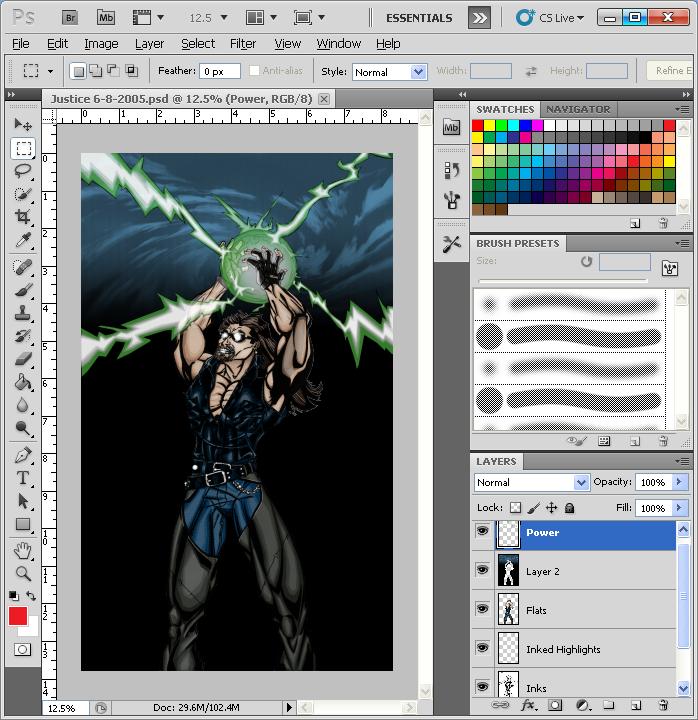Image resolution: width=698 pixels, height=720 pixels.
Task: Click the Essentials workspace button
Action: pos(419,18)
